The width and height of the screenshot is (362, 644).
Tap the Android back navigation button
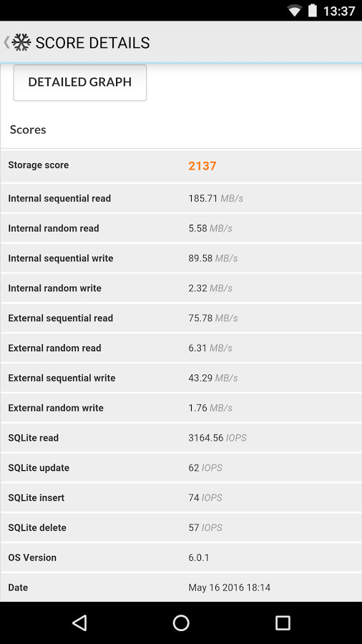[79, 623]
